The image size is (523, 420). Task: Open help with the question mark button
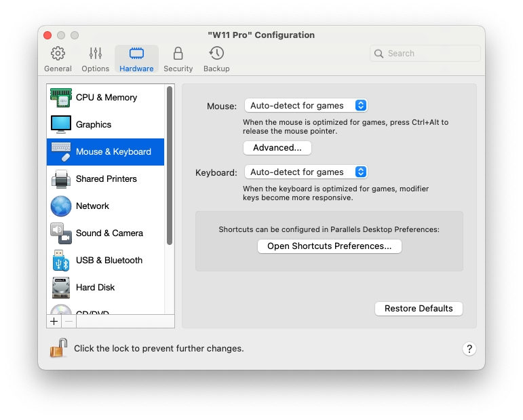pyautogui.click(x=469, y=349)
